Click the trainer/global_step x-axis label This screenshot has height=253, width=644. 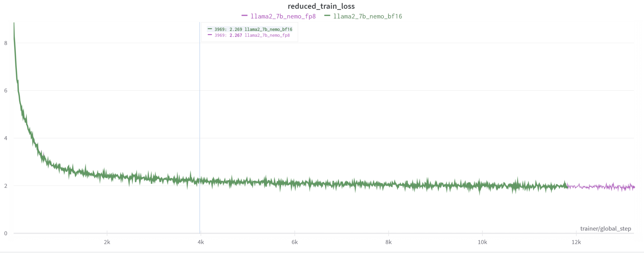pos(605,228)
